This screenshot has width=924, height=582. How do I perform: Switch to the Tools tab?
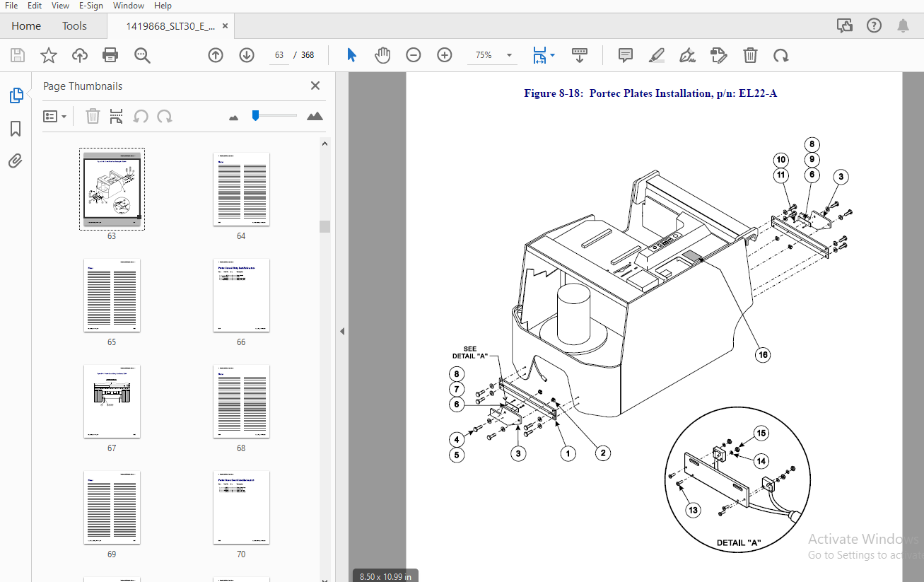[x=74, y=26]
